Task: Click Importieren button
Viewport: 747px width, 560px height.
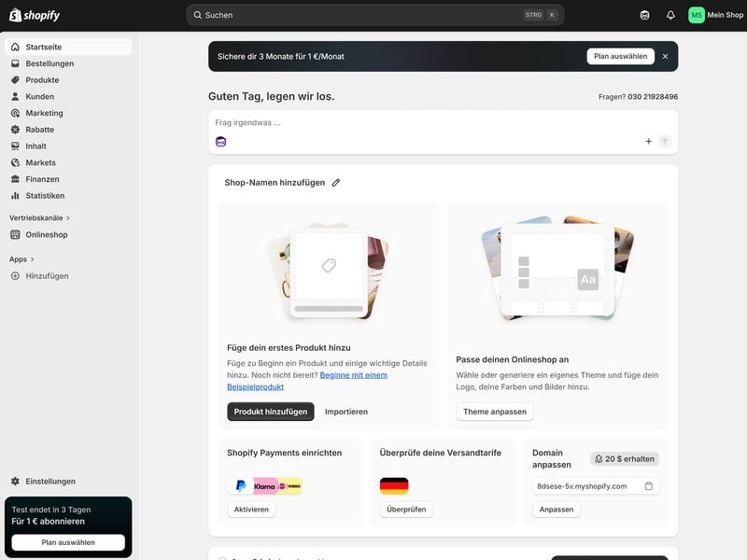Action: (x=346, y=412)
